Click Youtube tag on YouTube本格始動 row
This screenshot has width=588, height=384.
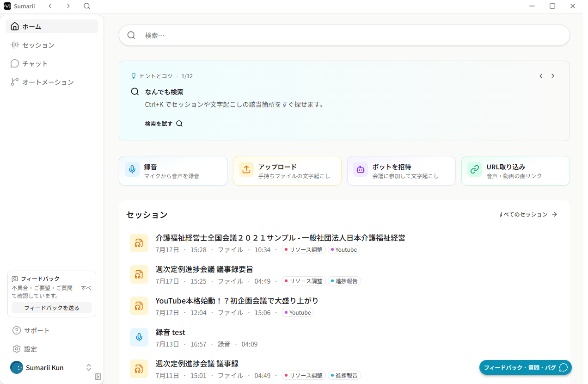[x=298, y=313]
